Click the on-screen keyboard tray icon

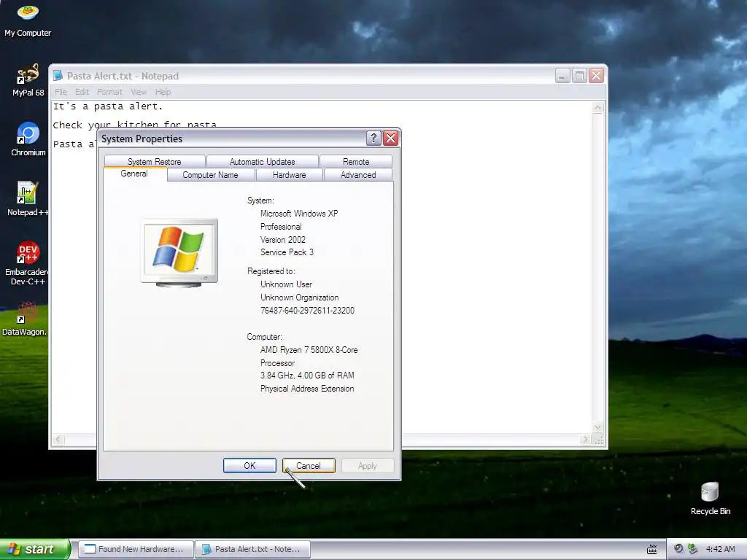pos(651,550)
